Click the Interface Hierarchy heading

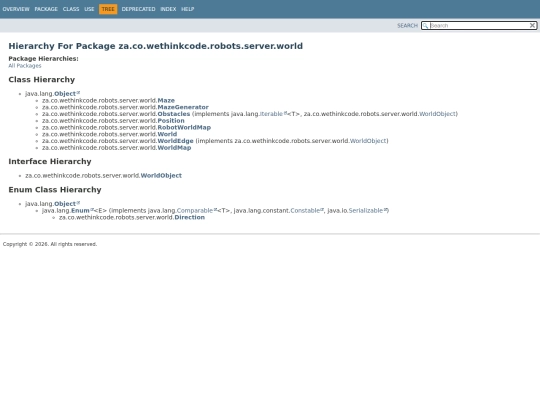tap(50, 162)
